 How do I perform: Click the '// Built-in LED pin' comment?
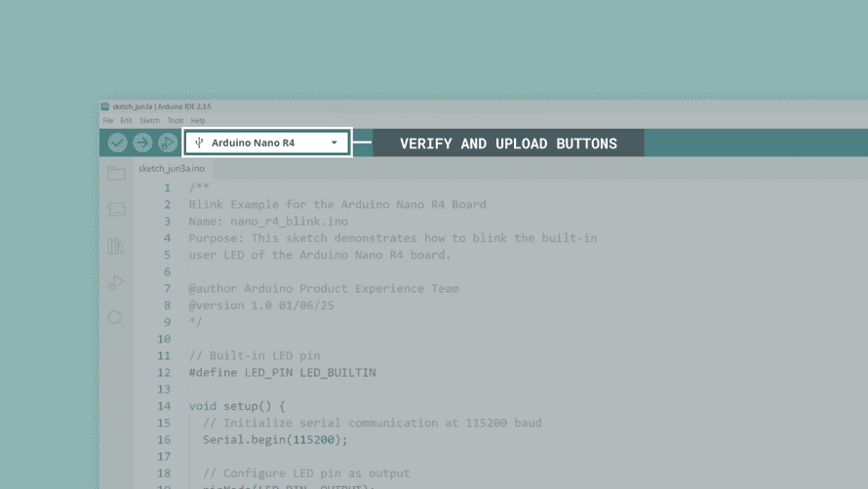point(255,355)
